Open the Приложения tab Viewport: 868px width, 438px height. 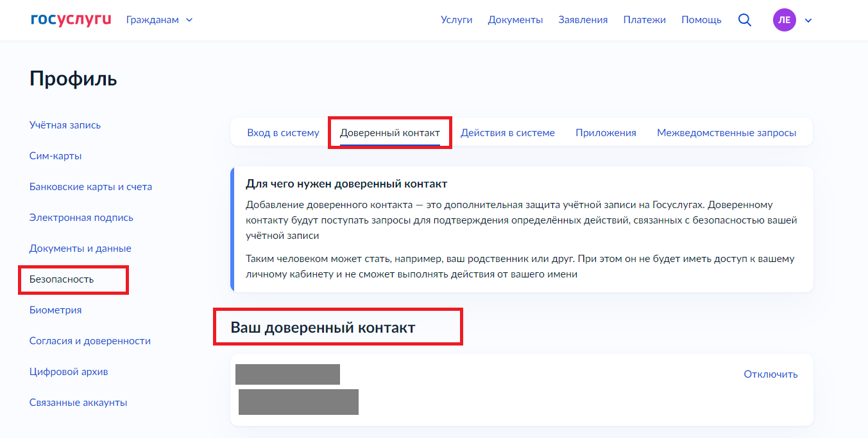pyautogui.click(x=606, y=133)
